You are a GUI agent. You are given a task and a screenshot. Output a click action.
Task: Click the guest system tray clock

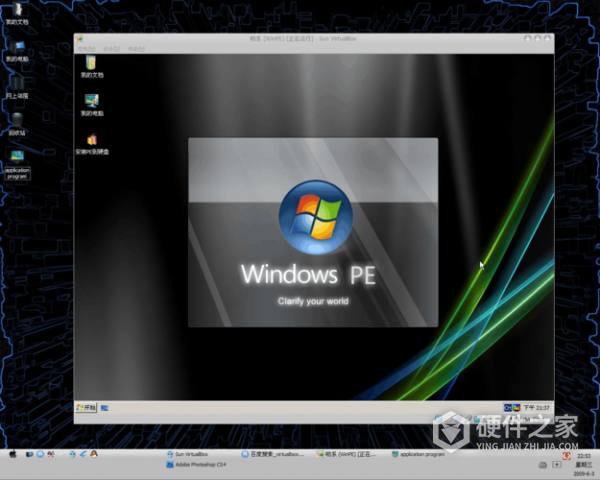(x=540, y=408)
